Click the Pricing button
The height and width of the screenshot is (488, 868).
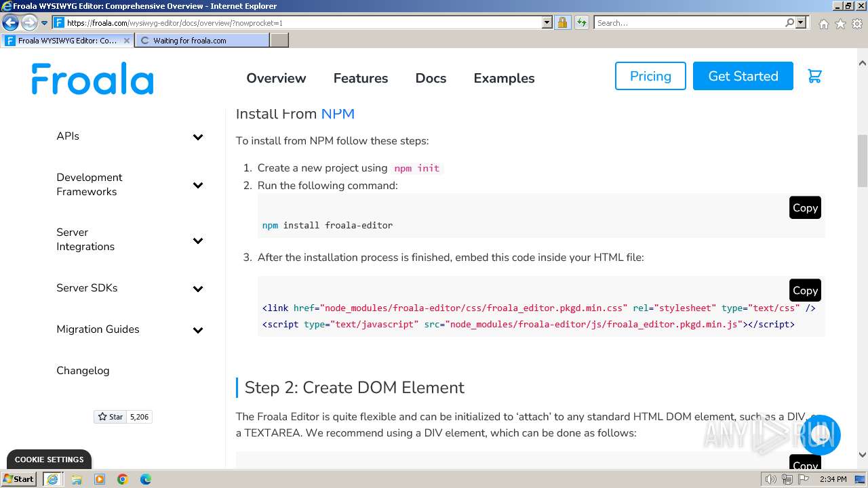tap(650, 76)
